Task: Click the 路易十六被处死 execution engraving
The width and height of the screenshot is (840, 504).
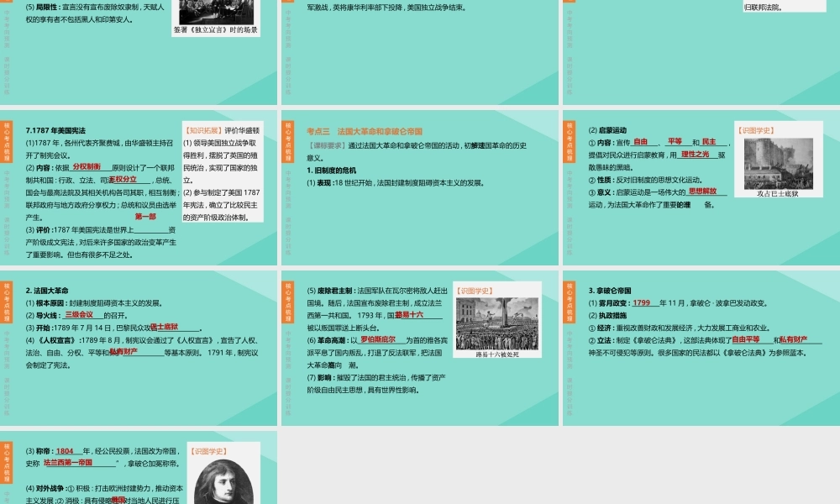Action: (x=497, y=323)
